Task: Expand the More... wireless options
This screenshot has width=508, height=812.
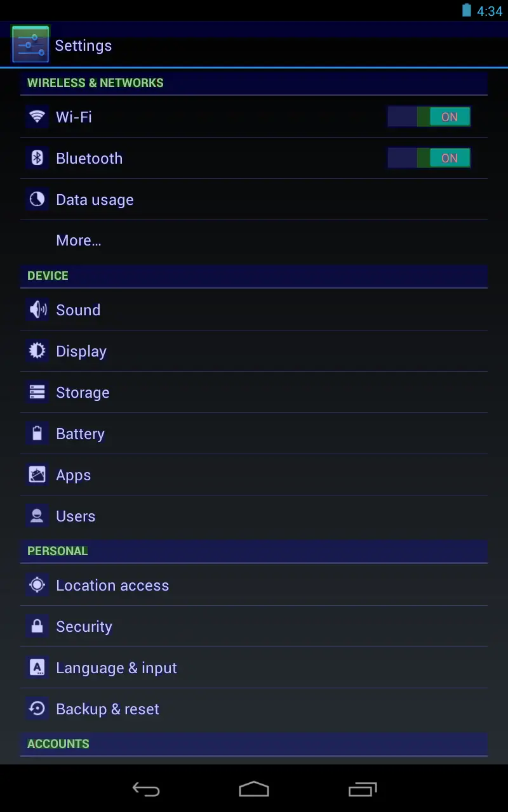Action: pyautogui.click(x=79, y=240)
